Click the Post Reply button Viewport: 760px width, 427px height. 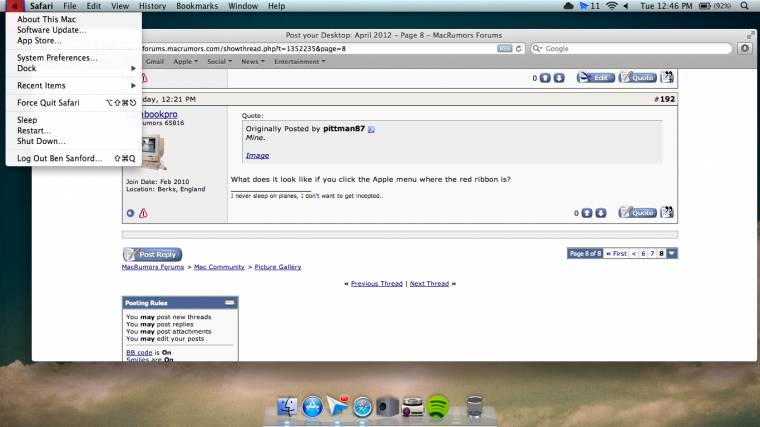pos(152,254)
